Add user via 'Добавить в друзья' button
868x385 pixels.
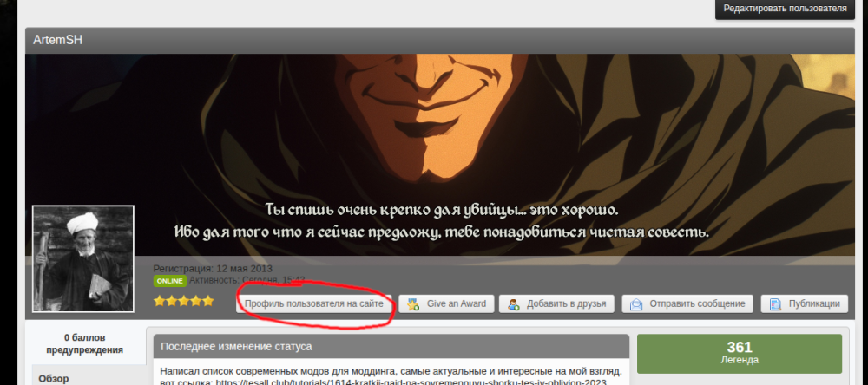[x=556, y=303]
